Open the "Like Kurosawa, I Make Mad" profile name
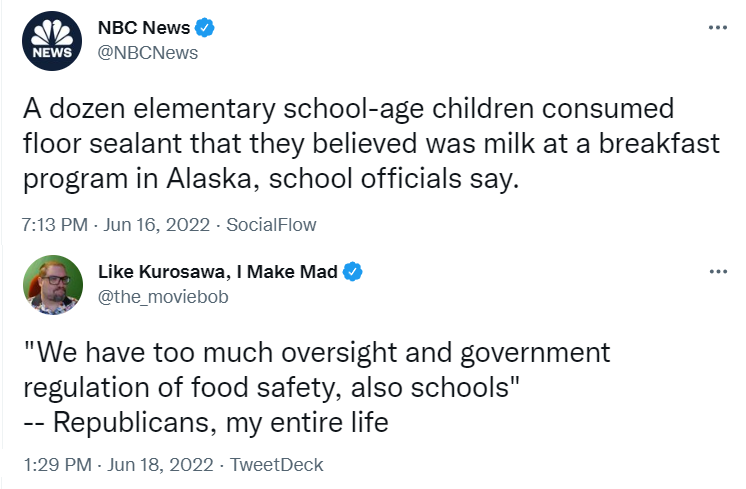 [x=220, y=271]
